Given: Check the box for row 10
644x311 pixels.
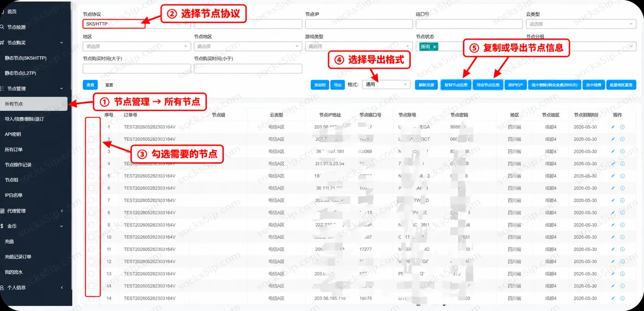Looking at the screenshot, I should tap(92, 237).
